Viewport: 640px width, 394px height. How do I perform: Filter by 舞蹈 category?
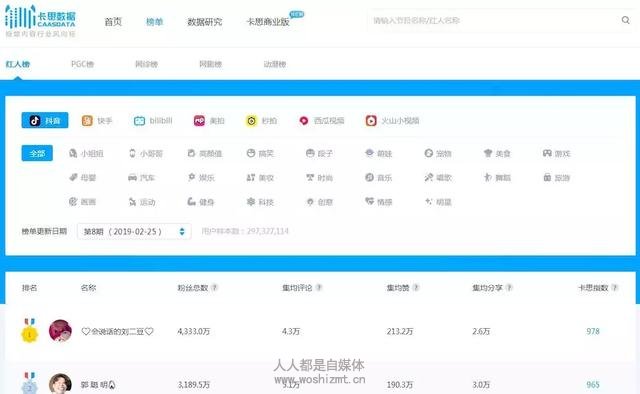[497, 178]
